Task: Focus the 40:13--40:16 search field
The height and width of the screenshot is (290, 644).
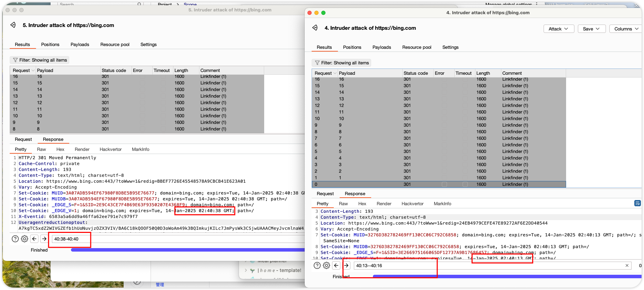Action: pyautogui.click(x=492, y=265)
